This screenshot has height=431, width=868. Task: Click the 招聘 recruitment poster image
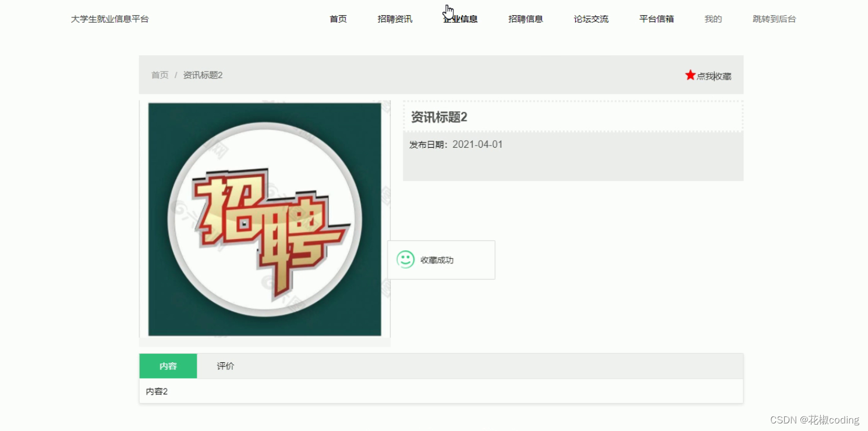coord(265,220)
